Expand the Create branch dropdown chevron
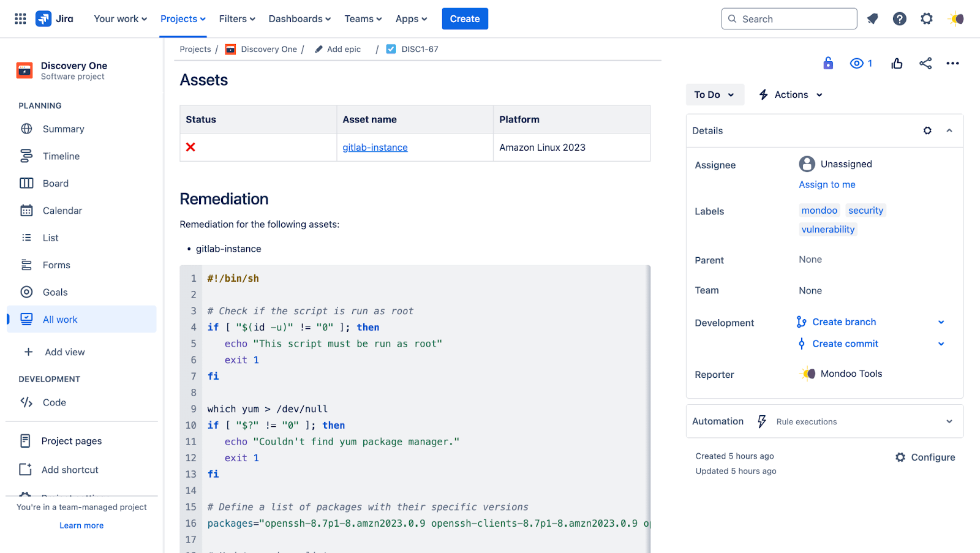 pos(941,322)
